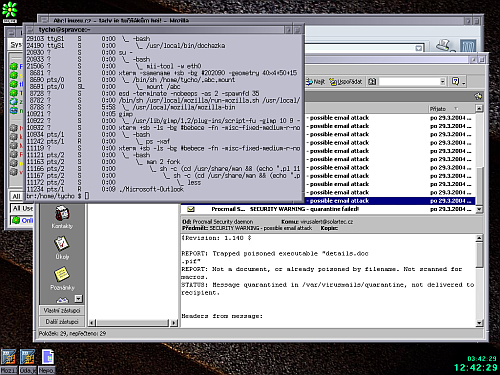
Task: Click the Uspořádat organize toolbar icon
Action: (346, 82)
